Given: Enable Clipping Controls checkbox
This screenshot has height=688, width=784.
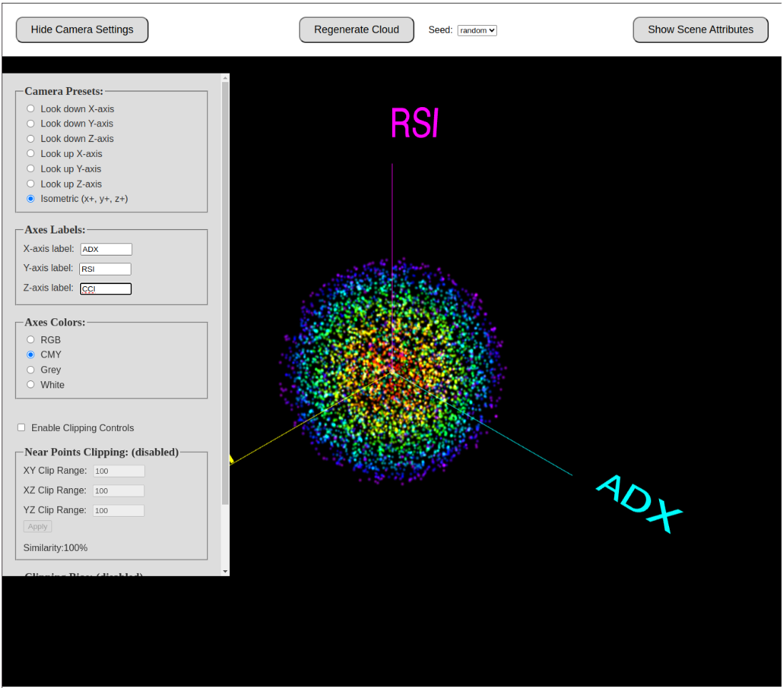Looking at the screenshot, I should pos(21,428).
